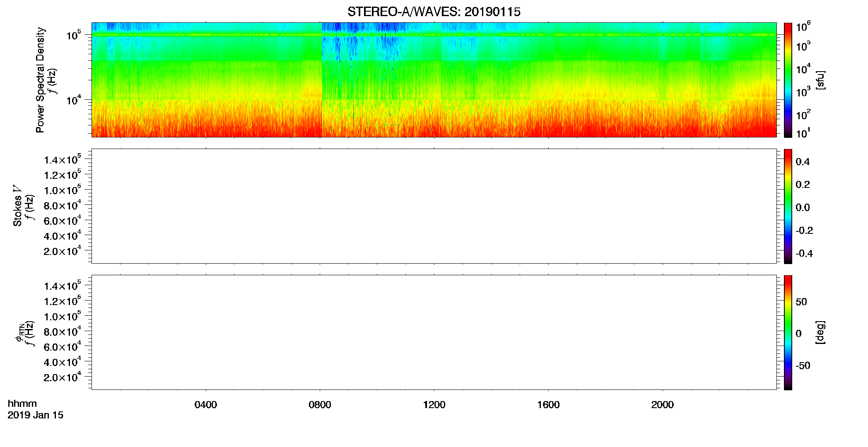Click the STEREO-A/WAVES: 20190115 plot title
Image resolution: width=868 pixels, height=447 pixels.
click(434, 12)
